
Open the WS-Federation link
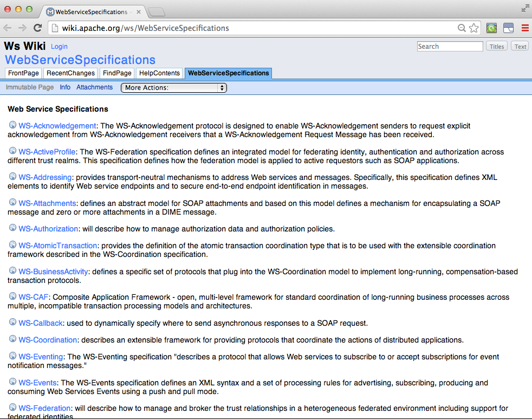[45, 408]
